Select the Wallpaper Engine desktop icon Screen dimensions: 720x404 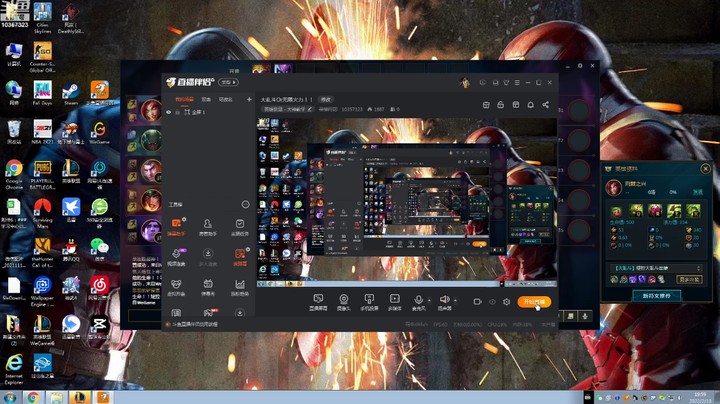click(42, 291)
